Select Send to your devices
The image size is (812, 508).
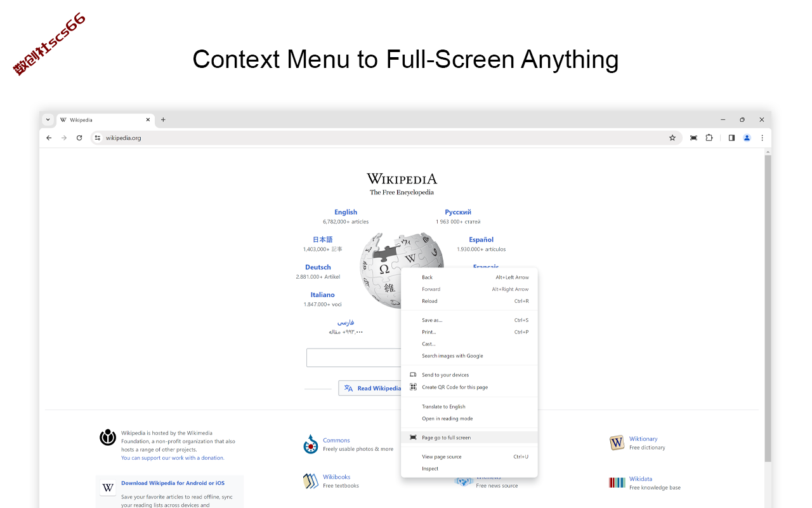click(469, 375)
